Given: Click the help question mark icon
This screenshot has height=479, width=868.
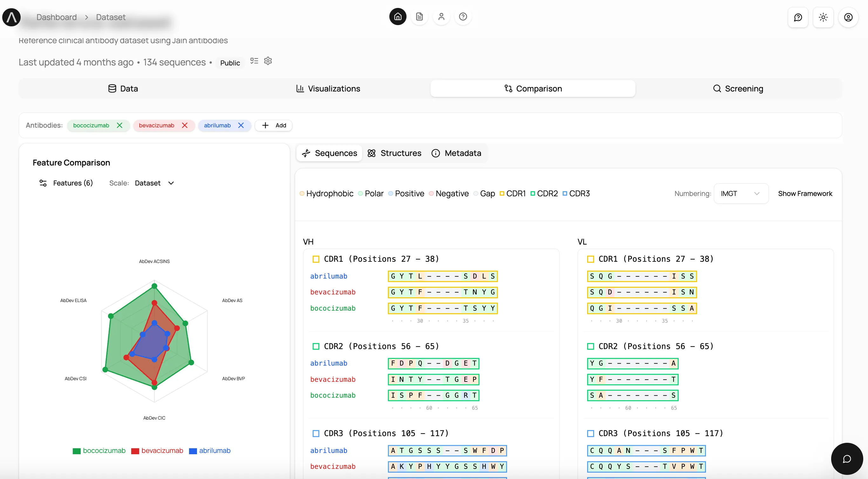Looking at the screenshot, I should 463,17.
